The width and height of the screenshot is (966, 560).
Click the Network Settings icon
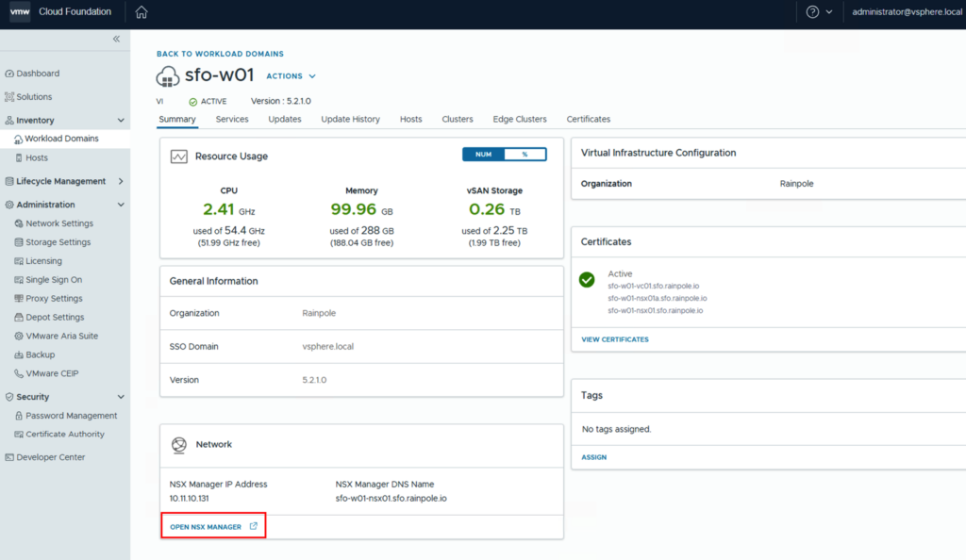(19, 223)
